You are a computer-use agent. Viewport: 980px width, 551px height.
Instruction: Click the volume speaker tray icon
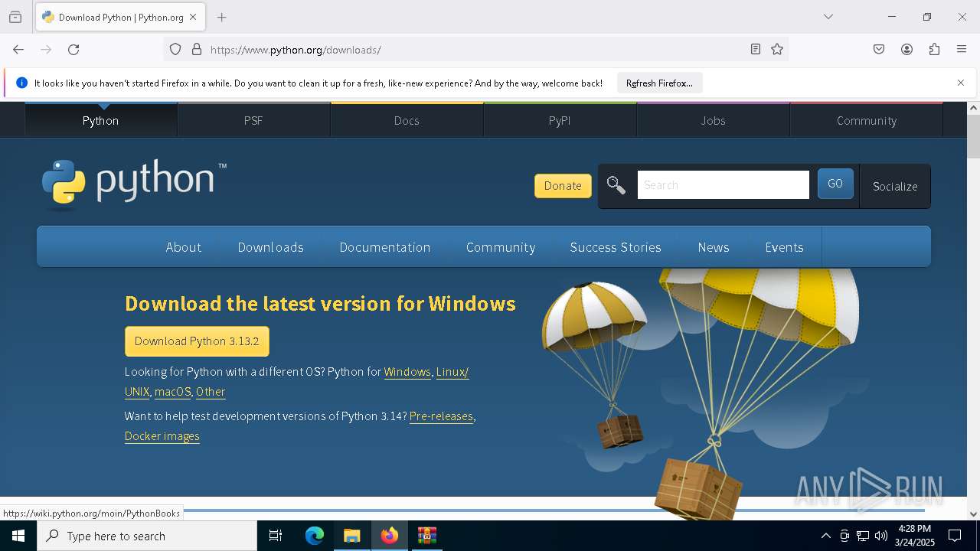point(881,536)
